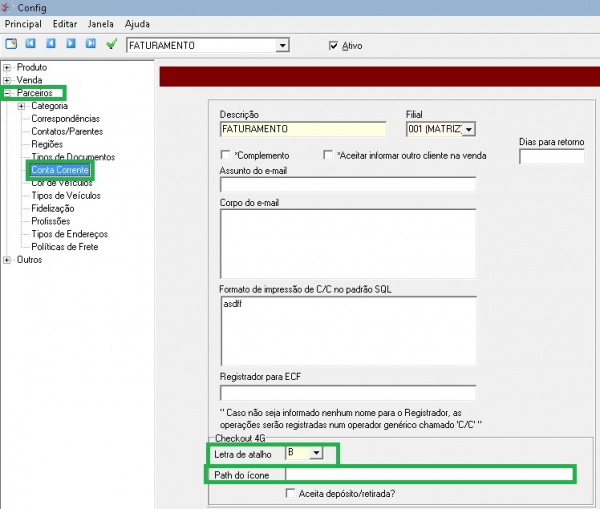Select Fidelização in the tree

52,208
